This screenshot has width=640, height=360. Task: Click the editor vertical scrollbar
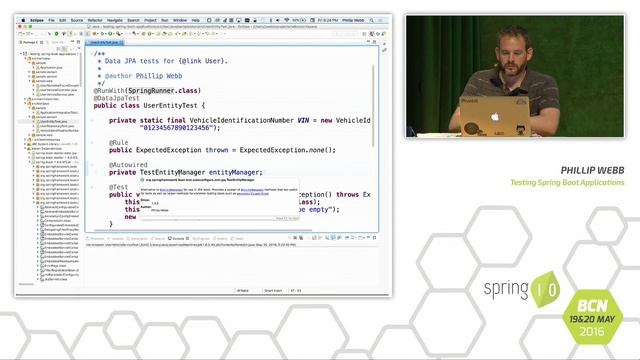(x=373, y=106)
